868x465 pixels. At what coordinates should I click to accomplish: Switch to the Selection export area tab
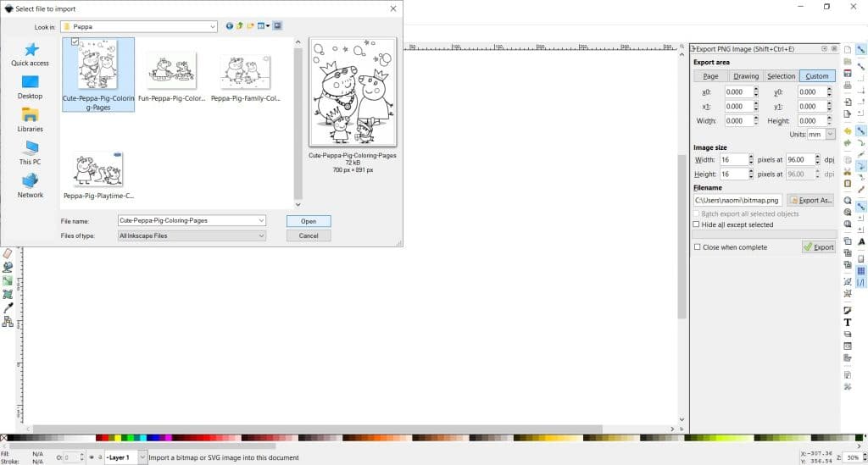pos(781,75)
